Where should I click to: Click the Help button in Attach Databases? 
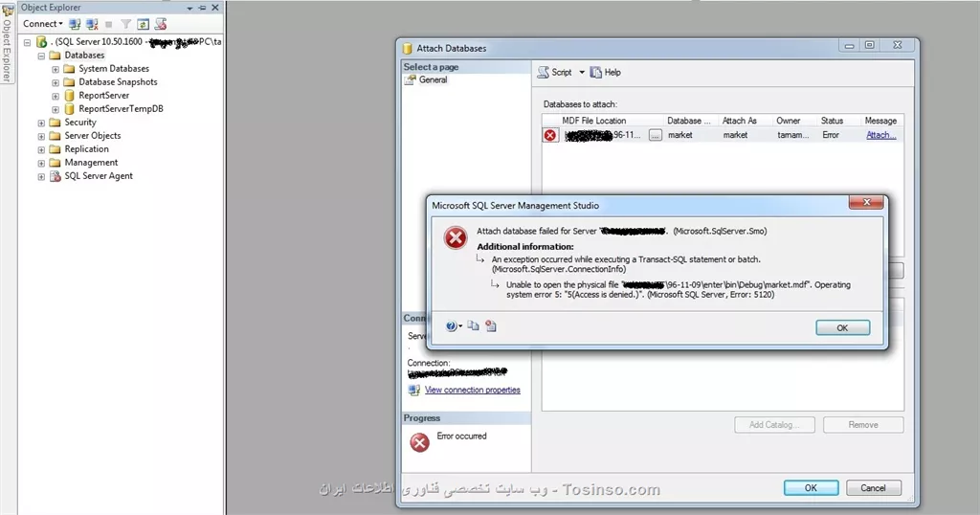pos(606,73)
